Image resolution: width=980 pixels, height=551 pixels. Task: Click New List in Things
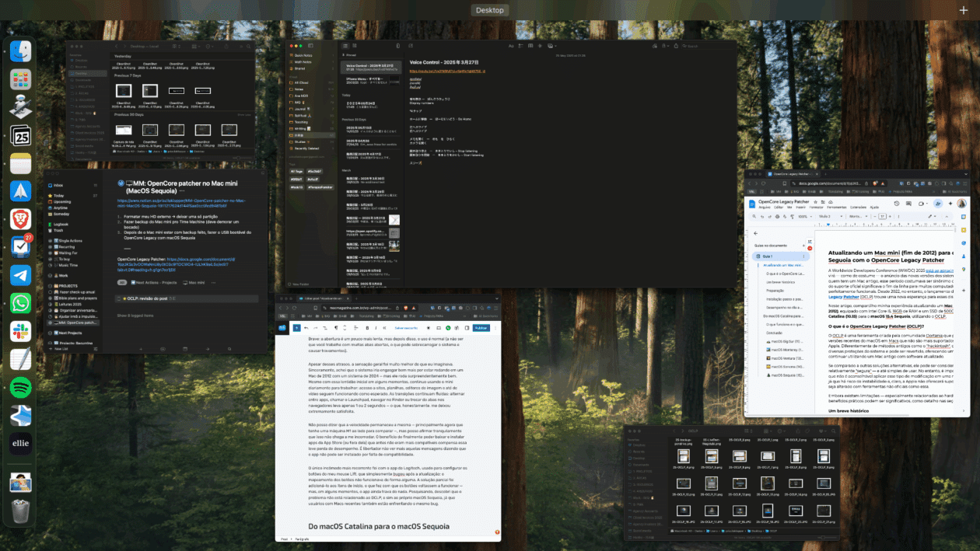click(x=57, y=349)
